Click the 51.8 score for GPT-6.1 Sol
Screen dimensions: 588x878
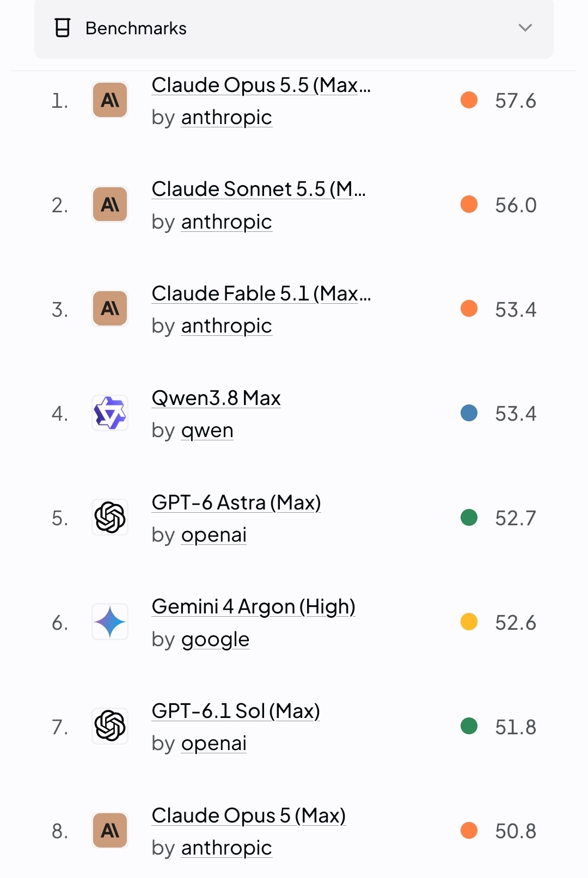point(516,727)
